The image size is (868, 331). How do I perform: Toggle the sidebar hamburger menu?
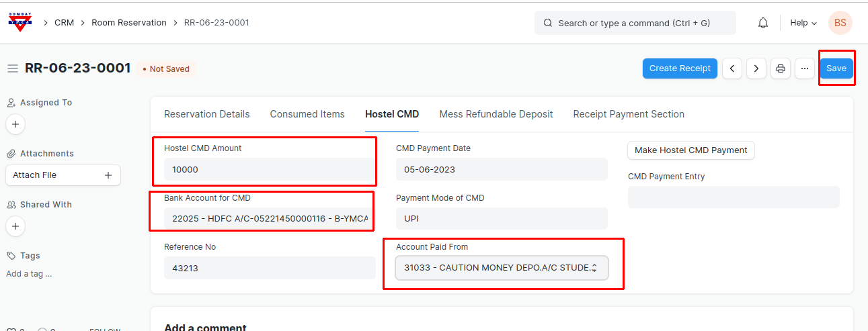[12, 68]
